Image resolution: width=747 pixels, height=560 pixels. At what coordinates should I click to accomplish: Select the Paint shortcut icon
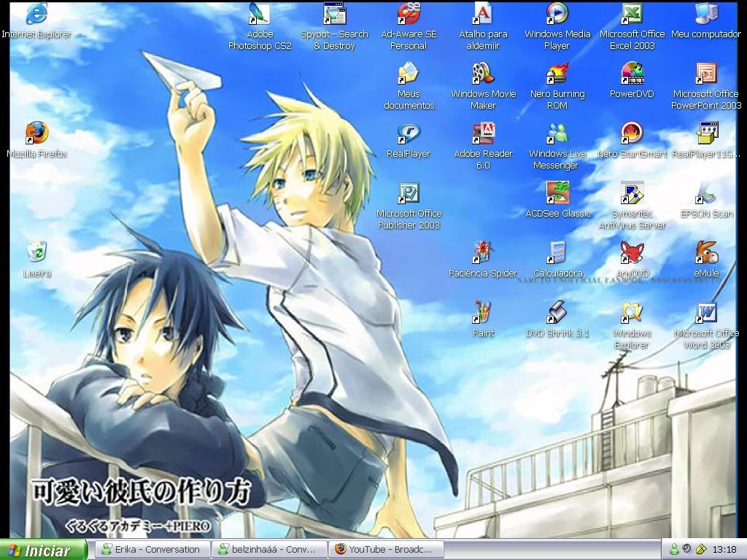click(x=483, y=312)
